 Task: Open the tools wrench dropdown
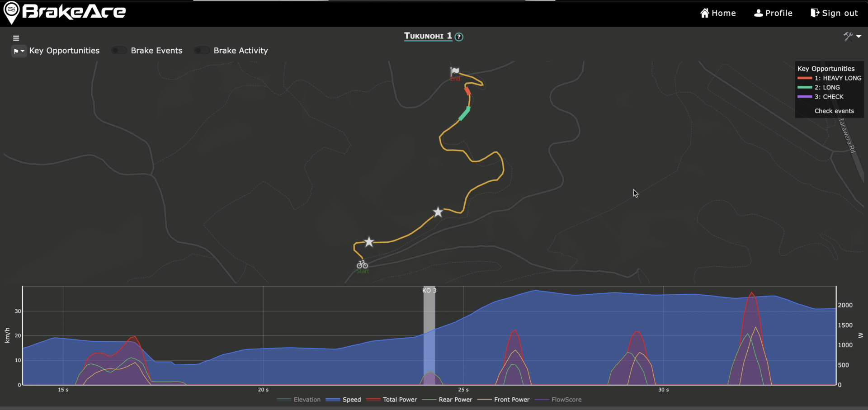tap(852, 37)
